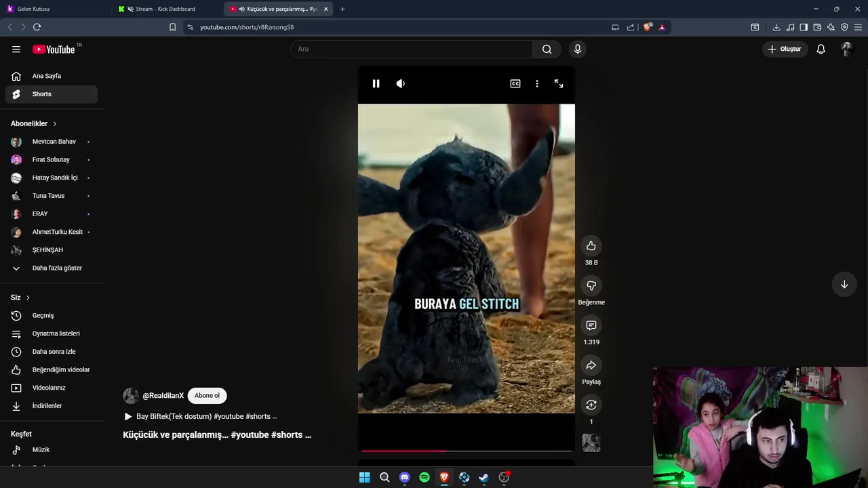Reload the page

[37, 27]
